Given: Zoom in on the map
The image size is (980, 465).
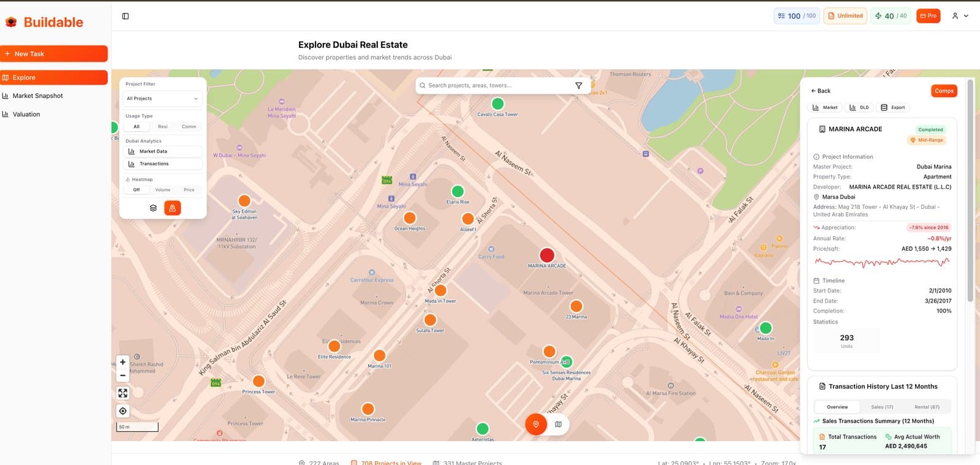Looking at the screenshot, I should coord(123,362).
